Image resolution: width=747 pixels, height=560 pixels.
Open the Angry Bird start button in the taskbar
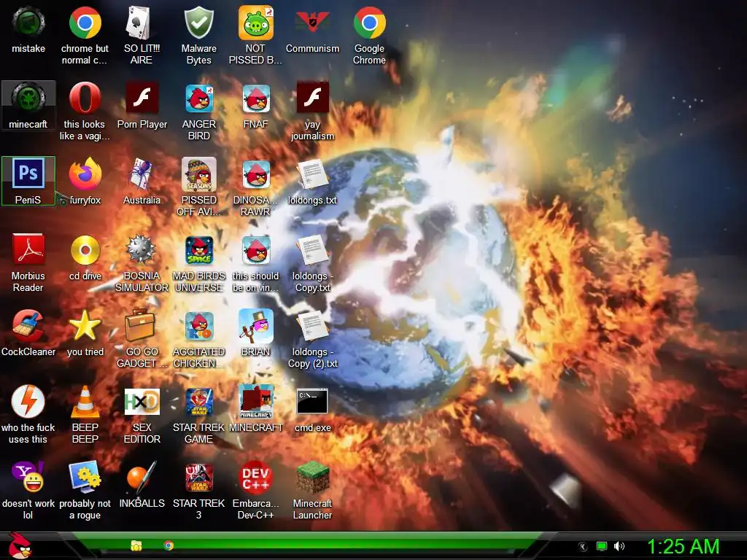click(x=20, y=545)
